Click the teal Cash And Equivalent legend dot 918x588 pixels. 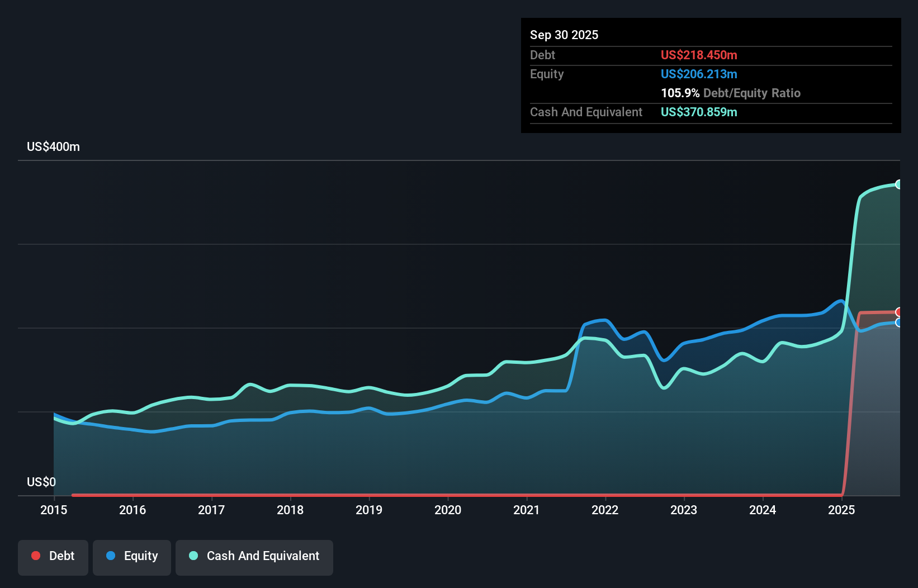pyautogui.click(x=193, y=555)
